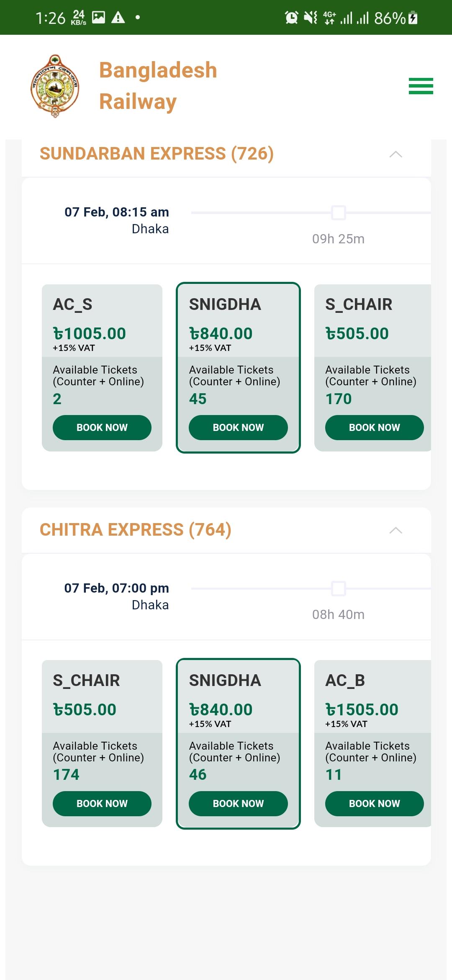The width and height of the screenshot is (452, 980).
Task: Open the green hamburger menu
Action: 421,86
